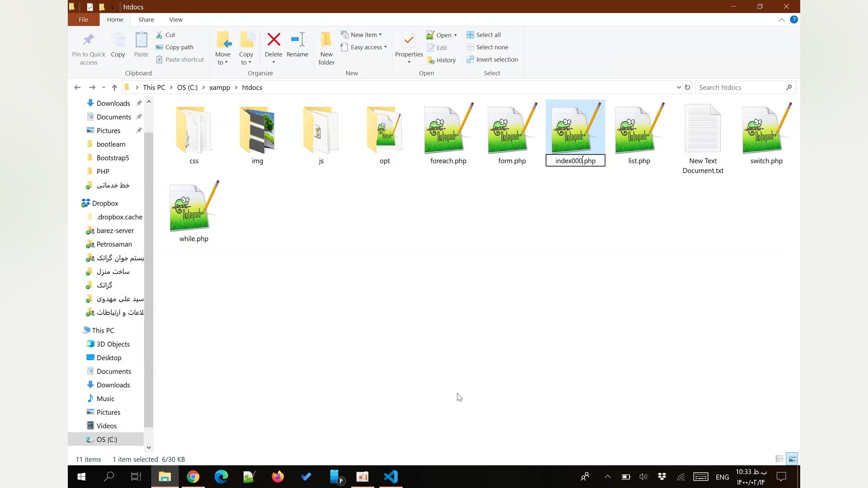Click xampp in address breadcrumb
Screen dimensions: 868x488
pyautogui.click(x=220, y=87)
